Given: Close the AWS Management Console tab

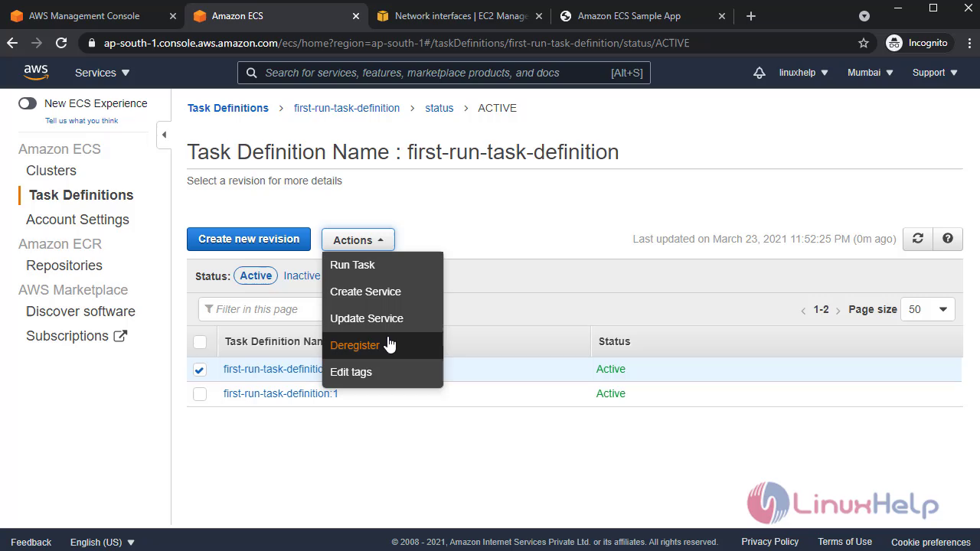Looking at the screenshot, I should [x=173, y=16].
